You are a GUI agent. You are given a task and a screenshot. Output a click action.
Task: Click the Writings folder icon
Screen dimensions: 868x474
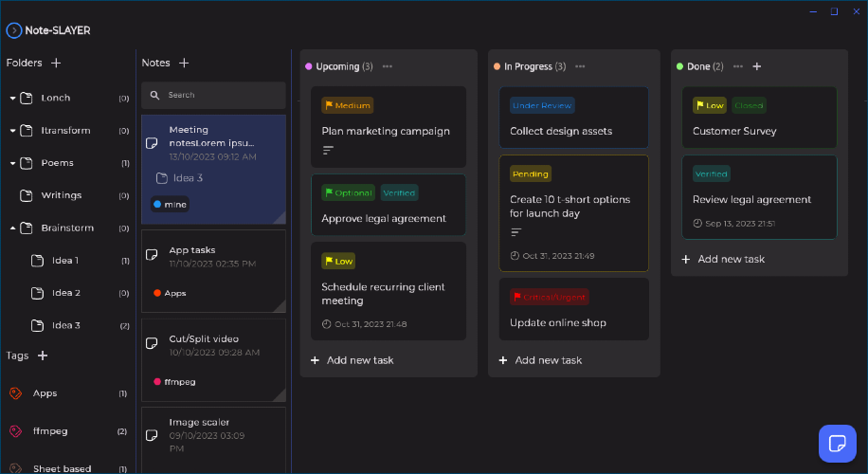pos(26,195)
